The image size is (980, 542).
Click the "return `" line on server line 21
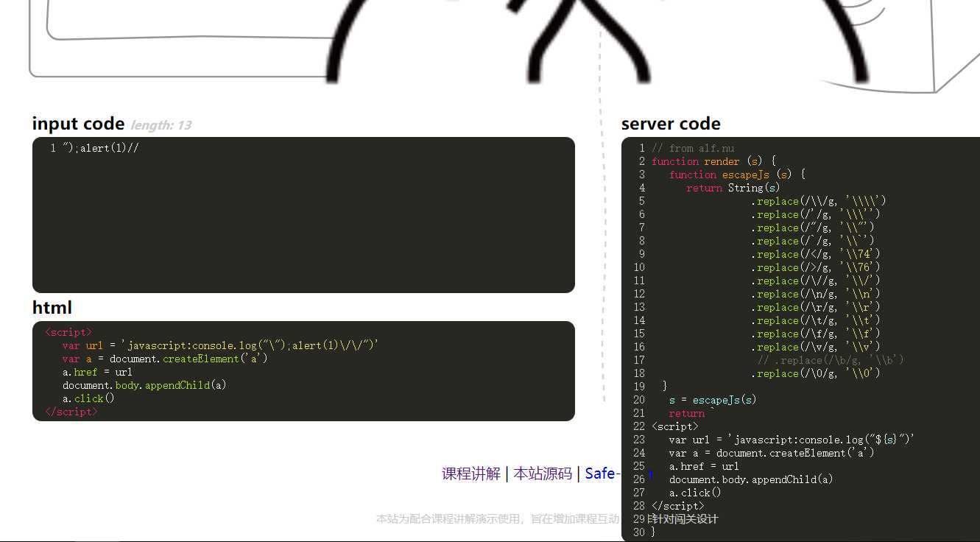692,413
